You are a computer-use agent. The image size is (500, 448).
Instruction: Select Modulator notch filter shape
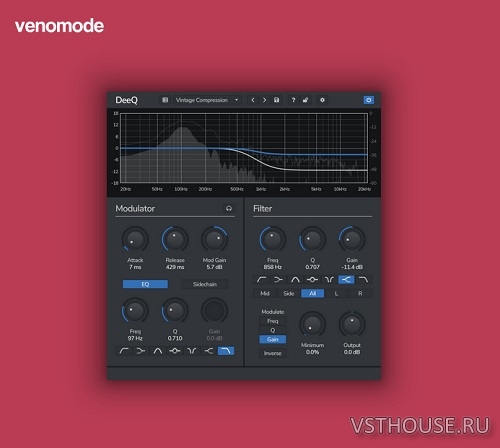(192, 351)
